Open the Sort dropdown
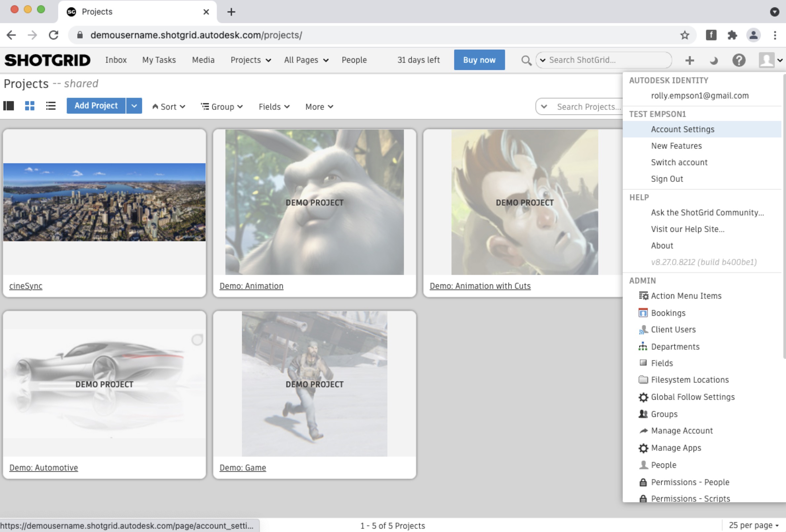Screen dimensions: 786x532 pyautogui.click(x=169, y=107)
